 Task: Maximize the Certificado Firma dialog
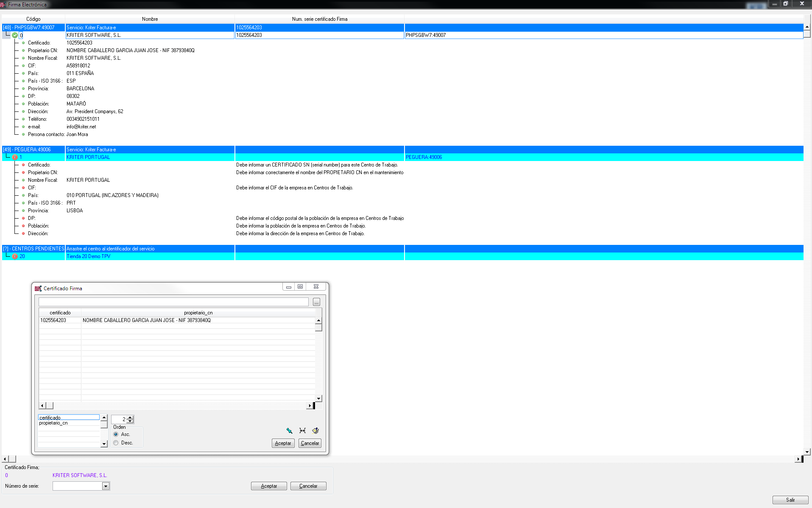pos(300,286)
